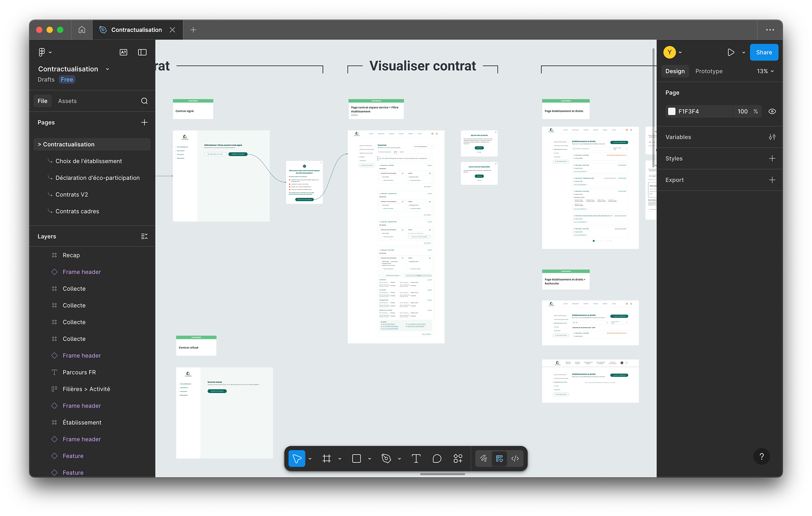Open the Figma main menu dropdown
This screenshot has height=516, width=812.
pos(45,52)
